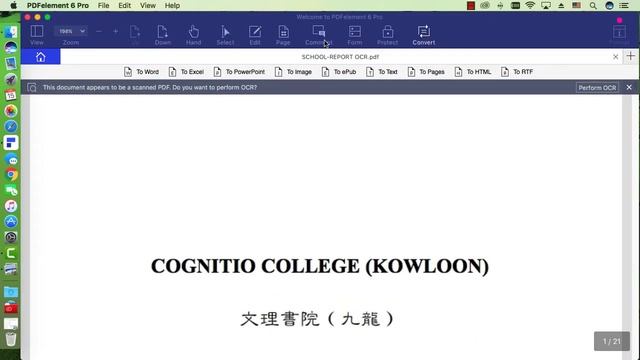Open the Protect tool
Image resolution: width=640 pixels, height=360 pixels.
pos(387,35)
